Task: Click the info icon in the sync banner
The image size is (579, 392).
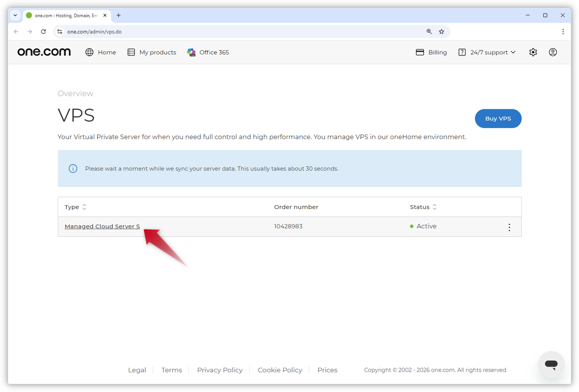Action: pos(72,168)
